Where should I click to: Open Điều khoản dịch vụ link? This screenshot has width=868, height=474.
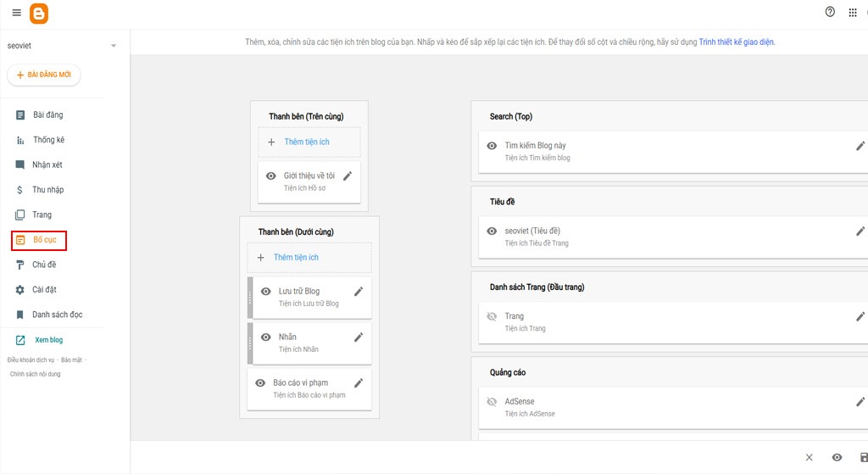click(x=31, y=360)
